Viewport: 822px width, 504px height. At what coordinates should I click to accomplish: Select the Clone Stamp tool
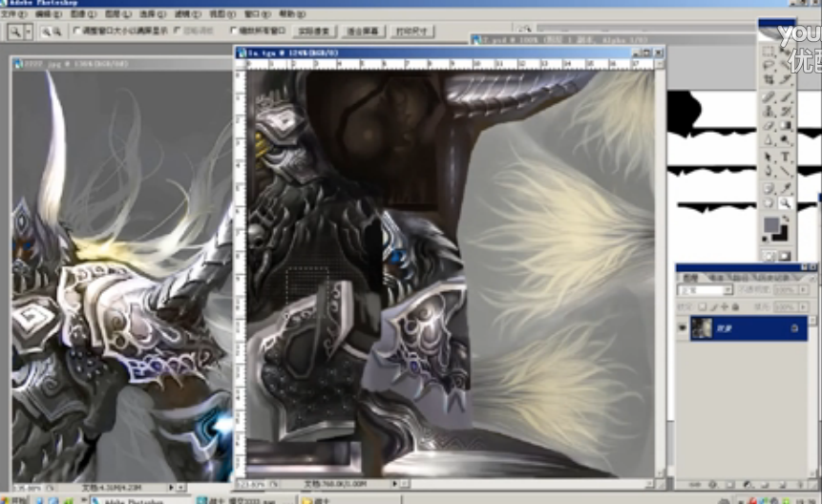769,111
